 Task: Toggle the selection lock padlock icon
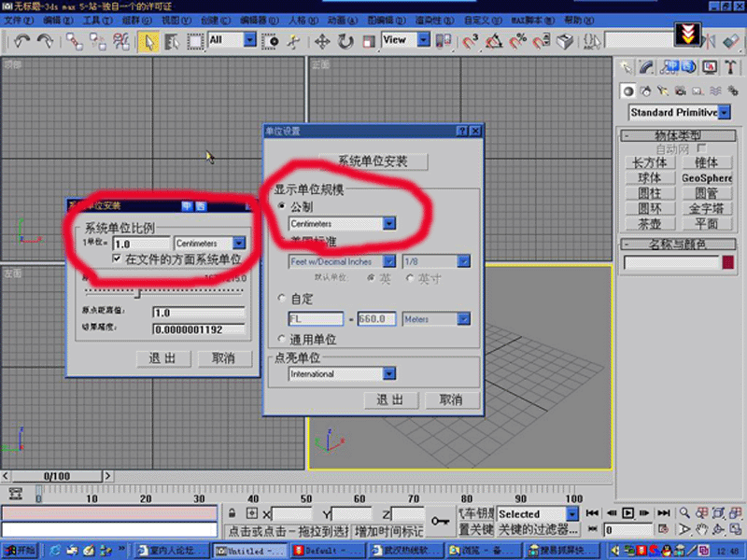click(232, 513)
